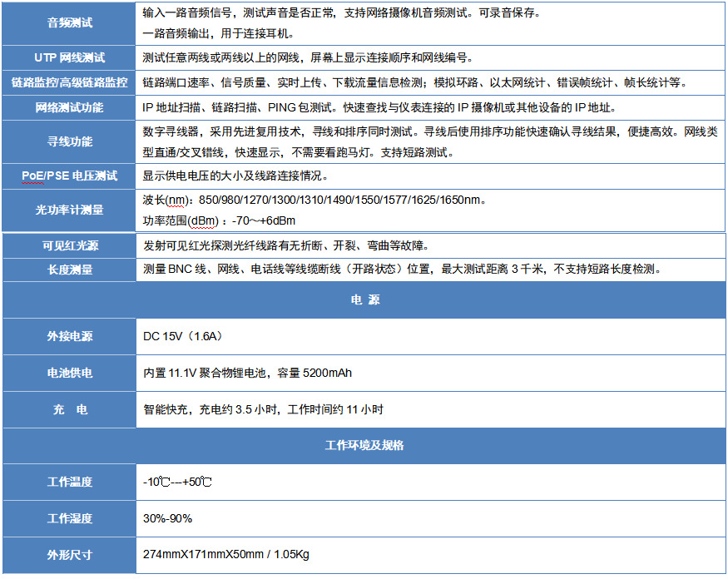
Task: Click the 外接电源 row label
Action: point(70,336)
